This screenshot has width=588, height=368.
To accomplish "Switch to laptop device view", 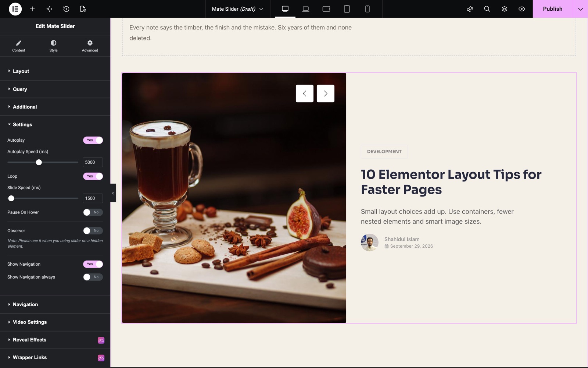I will pos(306,9).
